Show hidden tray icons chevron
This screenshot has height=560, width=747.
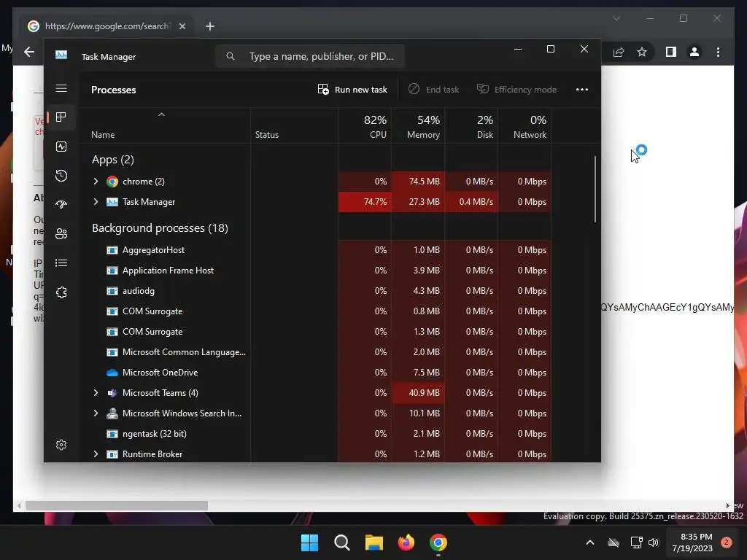[x=589, y=542]
